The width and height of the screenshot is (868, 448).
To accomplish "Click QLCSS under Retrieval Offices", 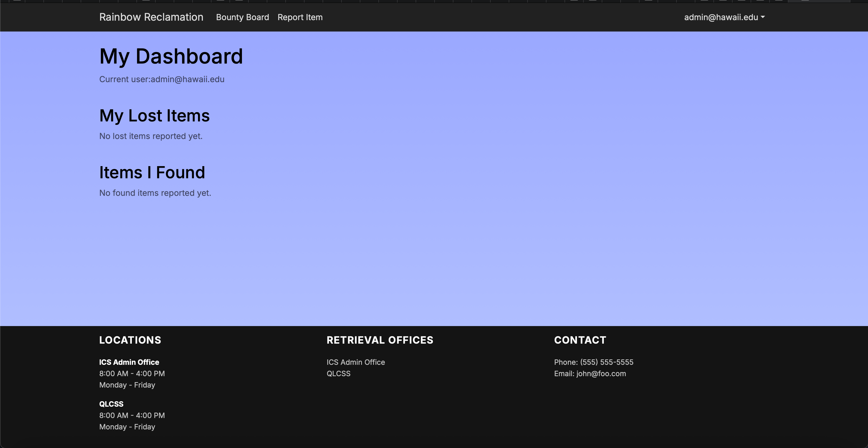I will point(338,373).
